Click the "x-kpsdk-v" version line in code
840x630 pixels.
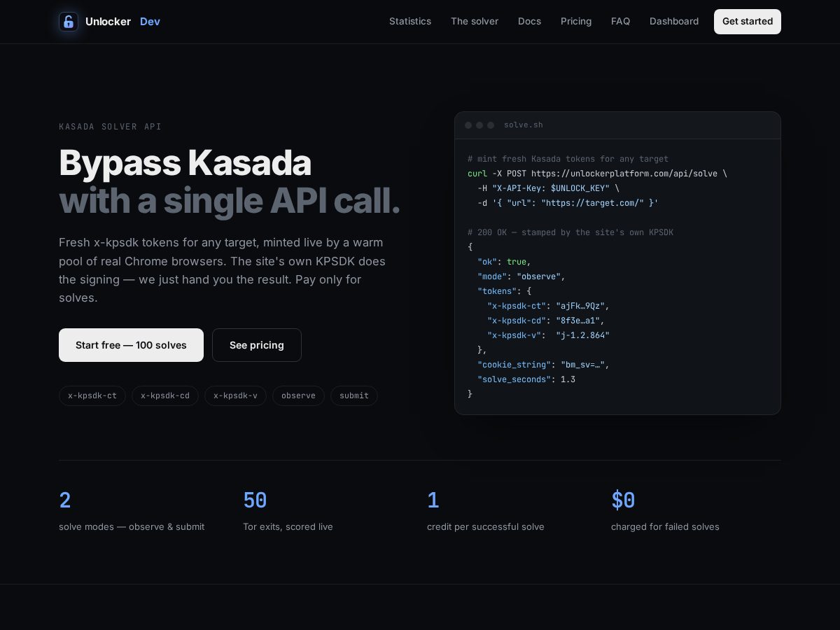[548, 335]
